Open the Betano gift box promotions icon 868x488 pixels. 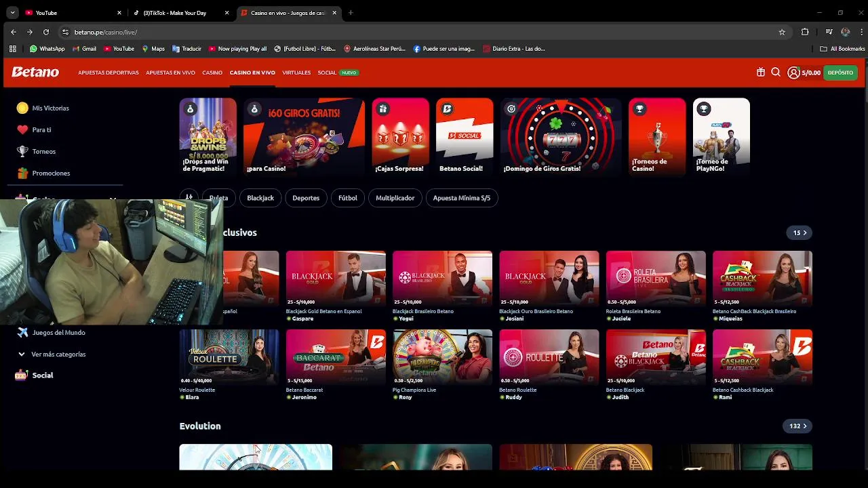click(761, 73)
